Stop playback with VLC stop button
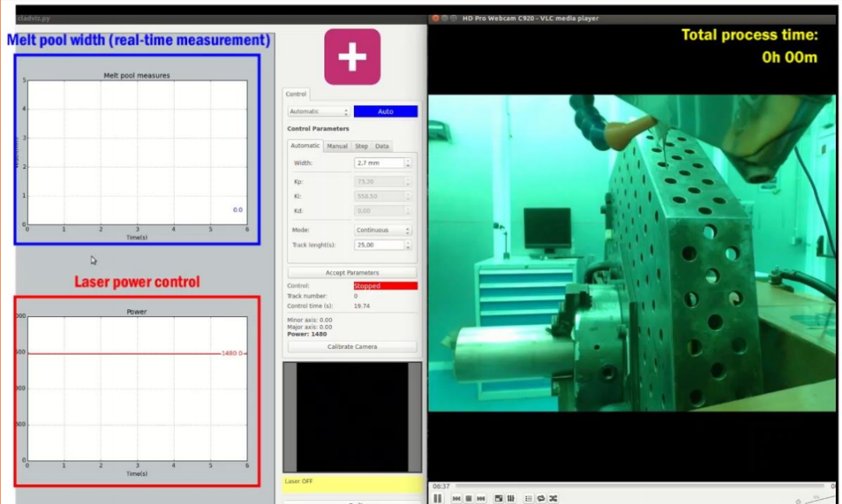 coord(469,499)
